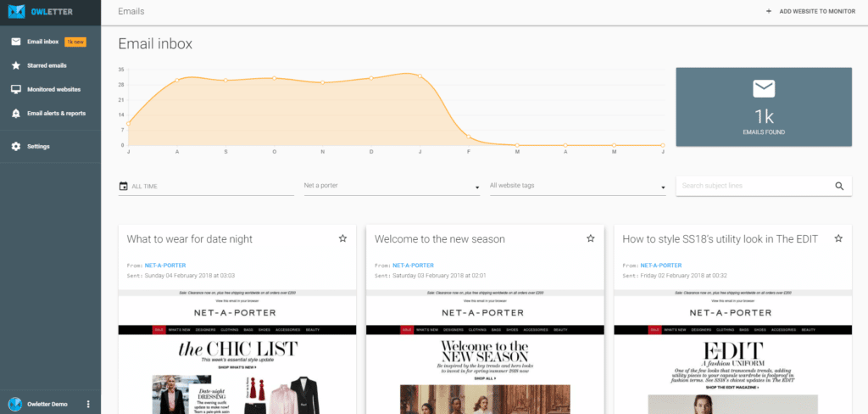
Task: Click the Monitored websites monitor icon
Action: 15,89
